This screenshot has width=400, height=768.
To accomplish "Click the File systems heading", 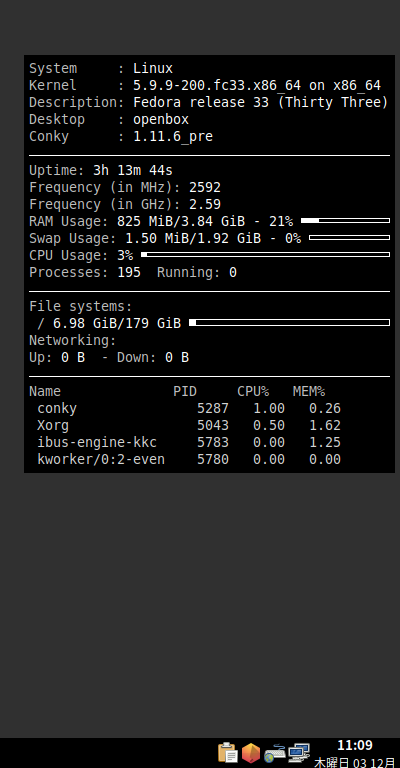I will pyautogui.click(x=81, y=307).
